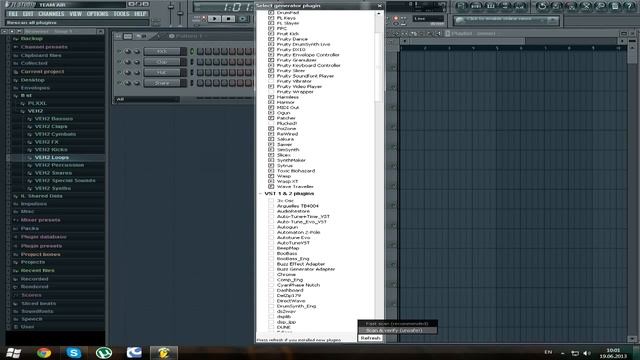
Task: Collapse the VST 1 & 2 plugins section
Action: (x=260, y=193)
